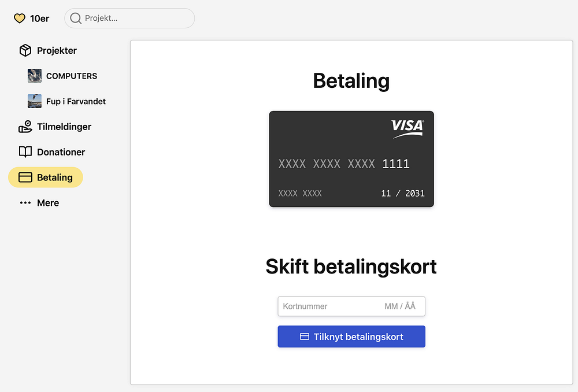Click the Projekter box icon
Screen dimensions: 578x392
pos(25,50)
